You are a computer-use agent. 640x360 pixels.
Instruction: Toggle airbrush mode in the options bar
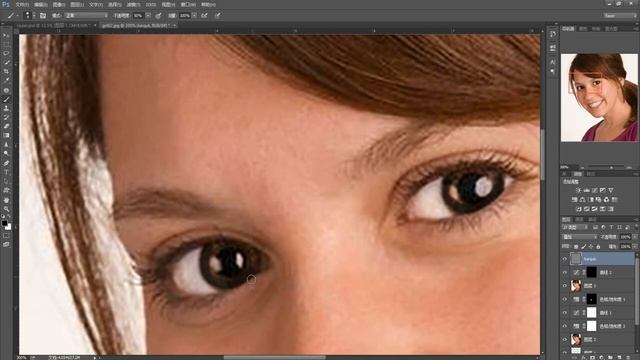pos(204,16)
